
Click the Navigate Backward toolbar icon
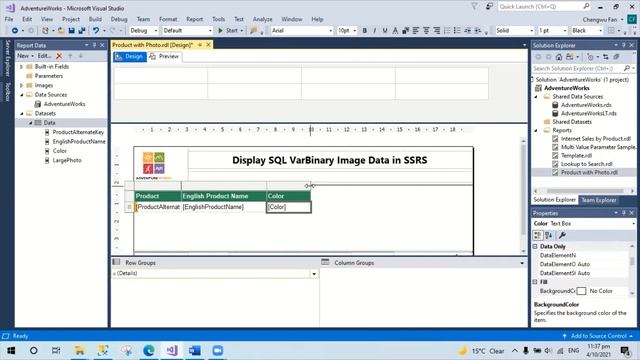pos(15,31)
